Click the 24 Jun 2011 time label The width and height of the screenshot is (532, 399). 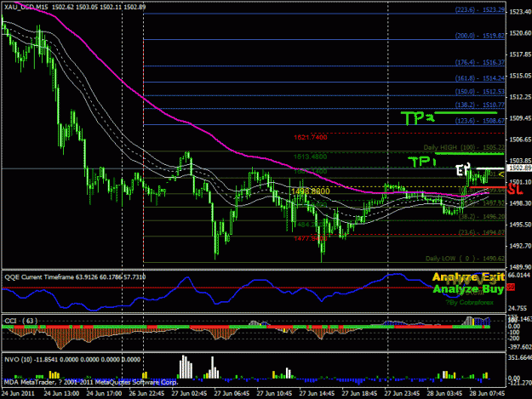click(x=18, y=394)
